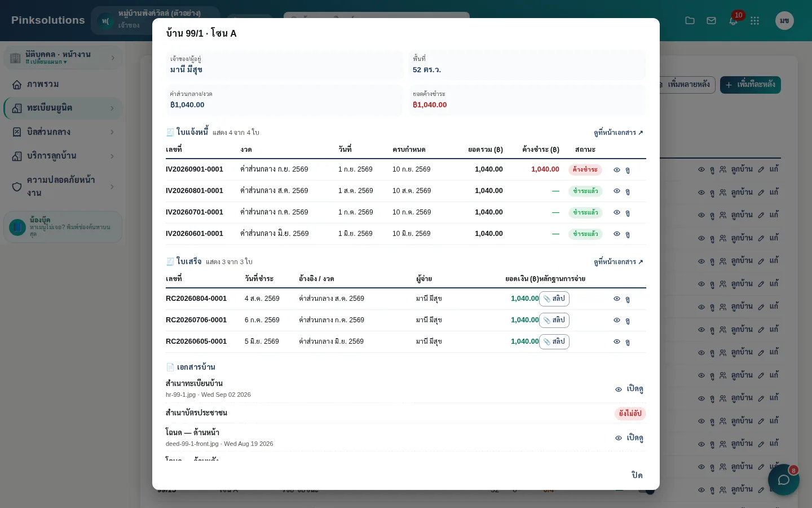Click เปิดดู for สำเนาทะเบียนบ้าน

629,389
